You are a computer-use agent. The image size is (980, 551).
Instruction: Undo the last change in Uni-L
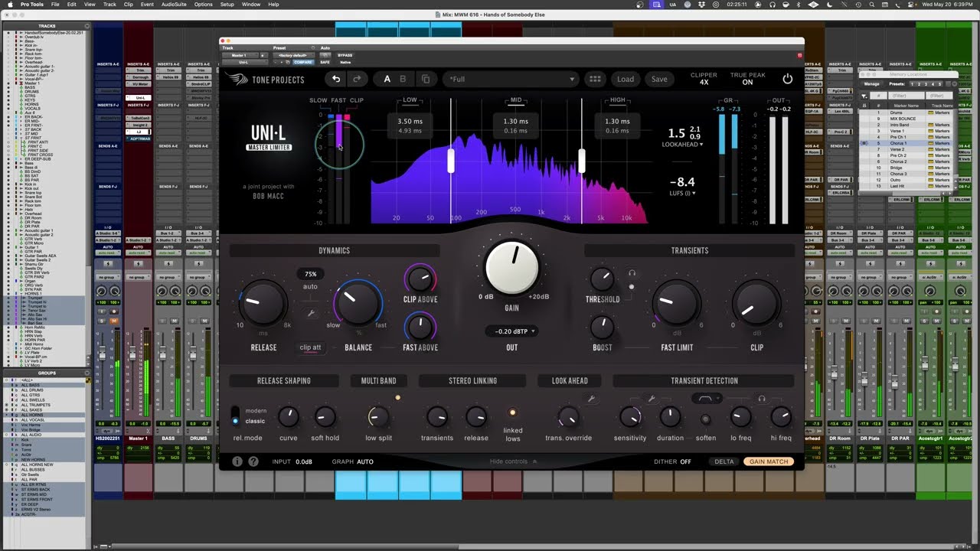click(x=335, y=79)
